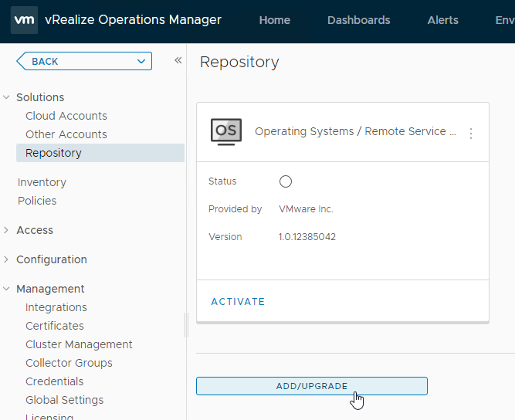The height and width of the screenshot is (420, 515).
Task: Open Other Accounts in the sidebar
Action: click(66, 134)
